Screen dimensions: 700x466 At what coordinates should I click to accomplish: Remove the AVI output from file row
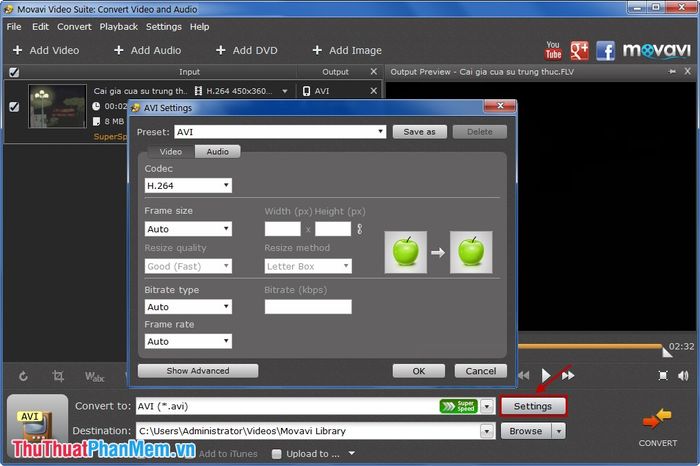pyautogui.click(x=374, y=91)
